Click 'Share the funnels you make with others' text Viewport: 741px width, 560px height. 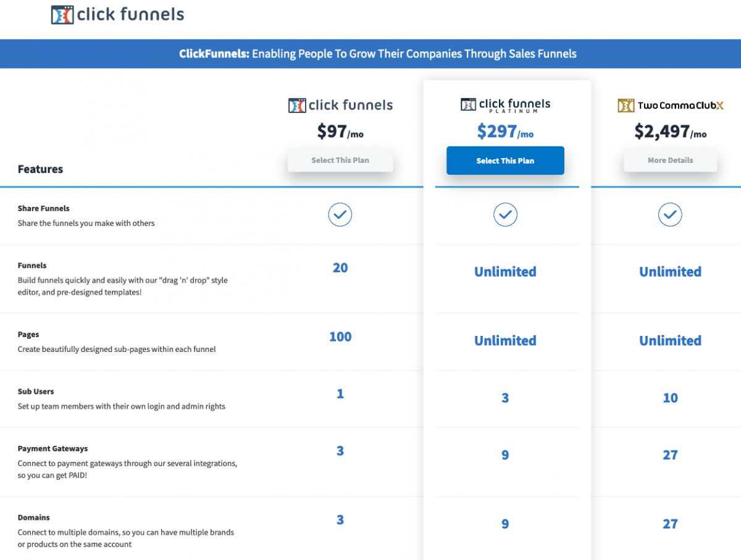point(86,224)
